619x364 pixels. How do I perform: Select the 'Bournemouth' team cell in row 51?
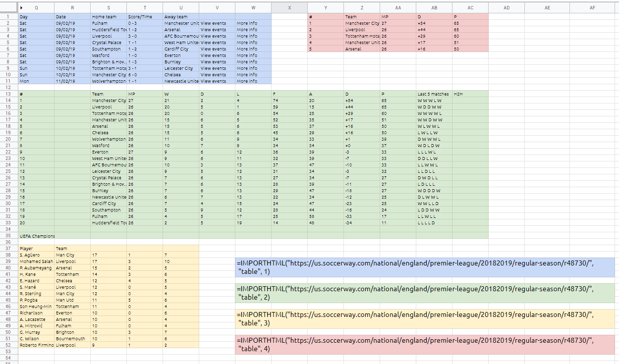pyautogui.click(x=72, y=338)
